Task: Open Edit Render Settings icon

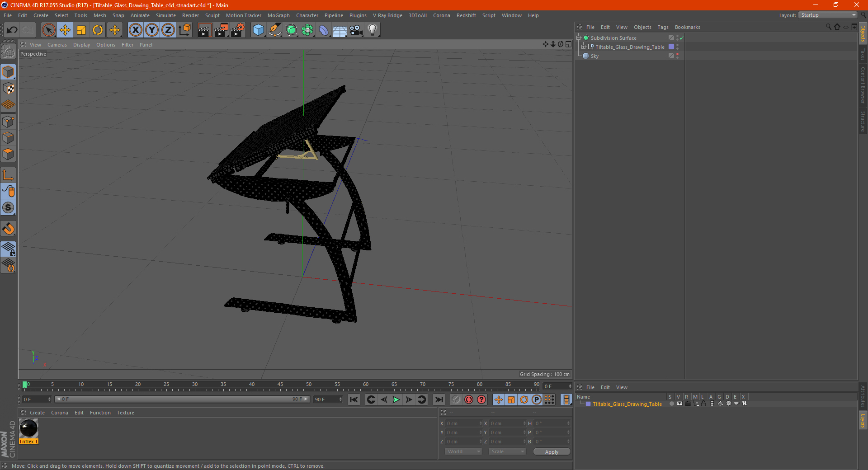Action: (238, 30)
